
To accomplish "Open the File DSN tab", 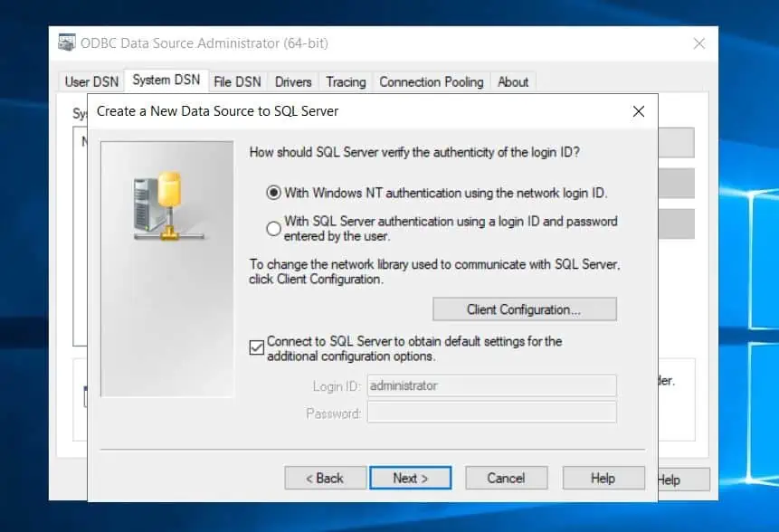I will [237, 82].
